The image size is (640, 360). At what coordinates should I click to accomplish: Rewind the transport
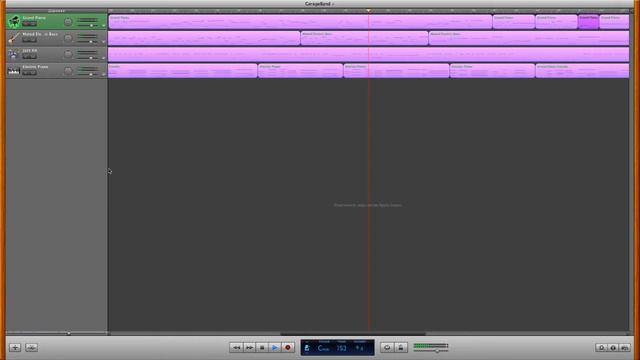click(236, 347)
